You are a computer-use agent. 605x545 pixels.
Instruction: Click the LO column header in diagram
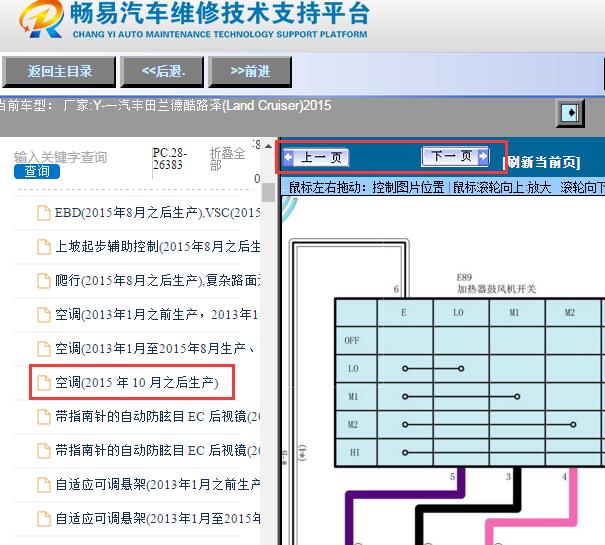click(x=458, y=313)
